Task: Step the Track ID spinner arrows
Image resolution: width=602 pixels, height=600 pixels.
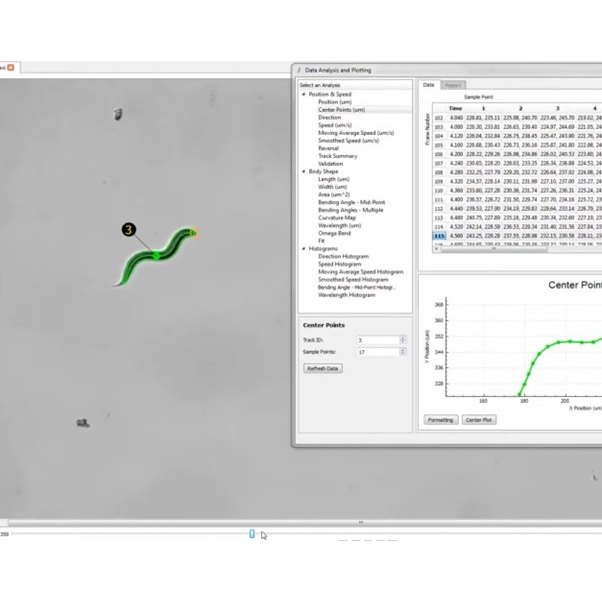Action: click(403, 340)
